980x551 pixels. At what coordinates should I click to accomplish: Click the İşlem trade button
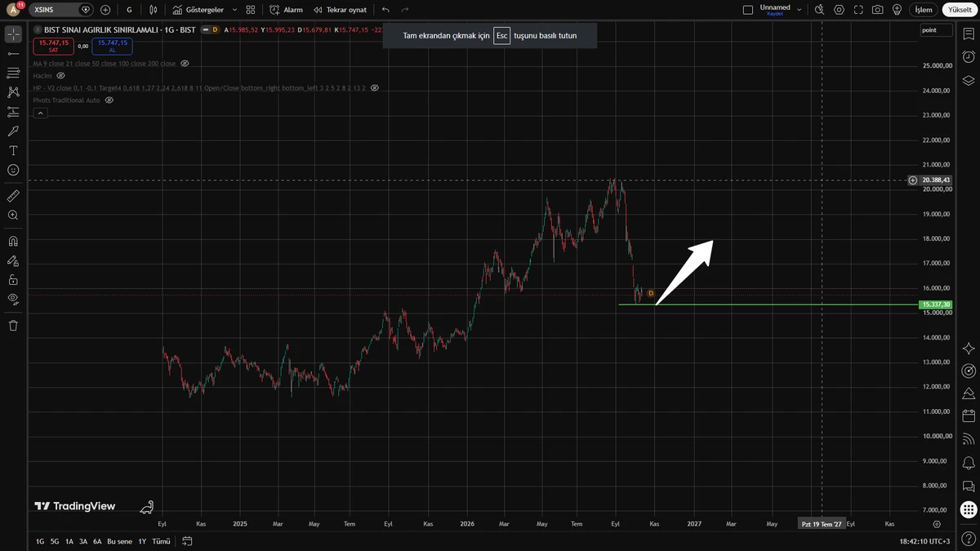(x=923, y=10)
